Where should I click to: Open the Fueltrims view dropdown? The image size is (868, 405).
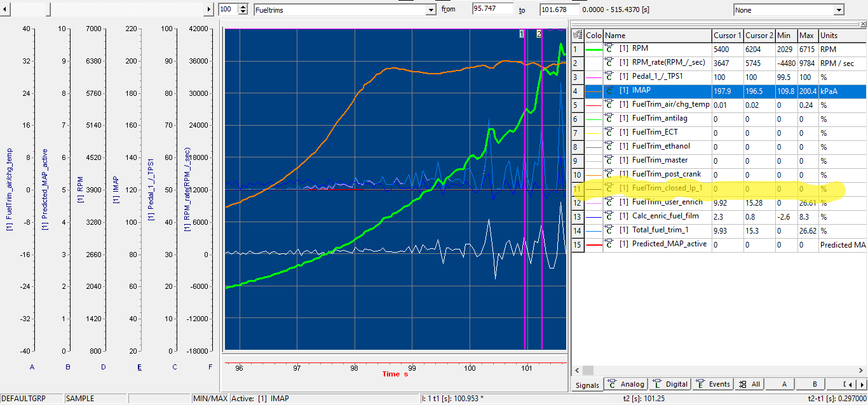(430, 10)
